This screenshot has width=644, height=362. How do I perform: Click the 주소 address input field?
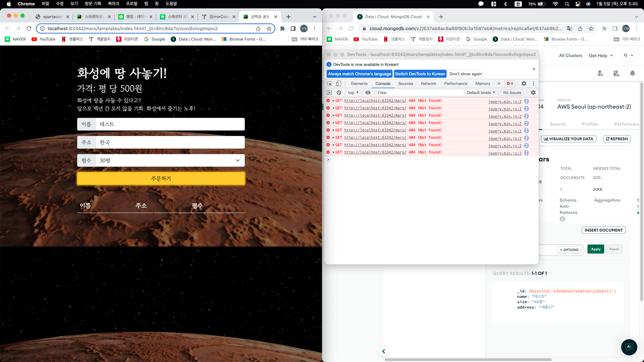point(170,142)
